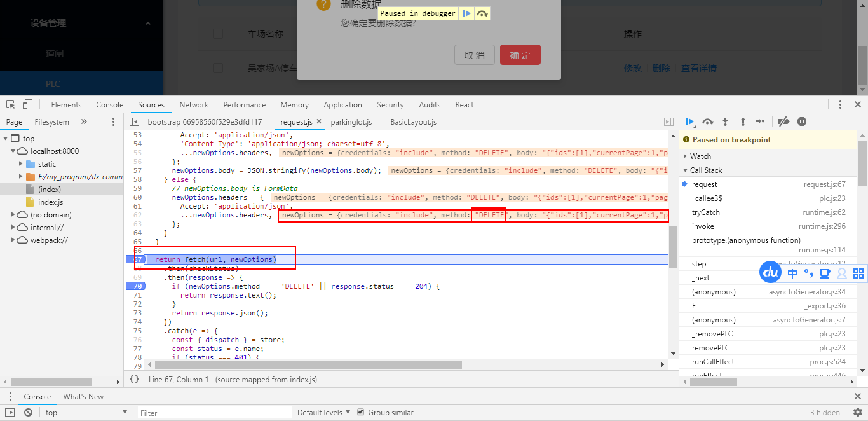Deactivate breakpoints using the crossed-out icon
The height and width of the screenshot is (421, 868).
(x=783, y=121)
